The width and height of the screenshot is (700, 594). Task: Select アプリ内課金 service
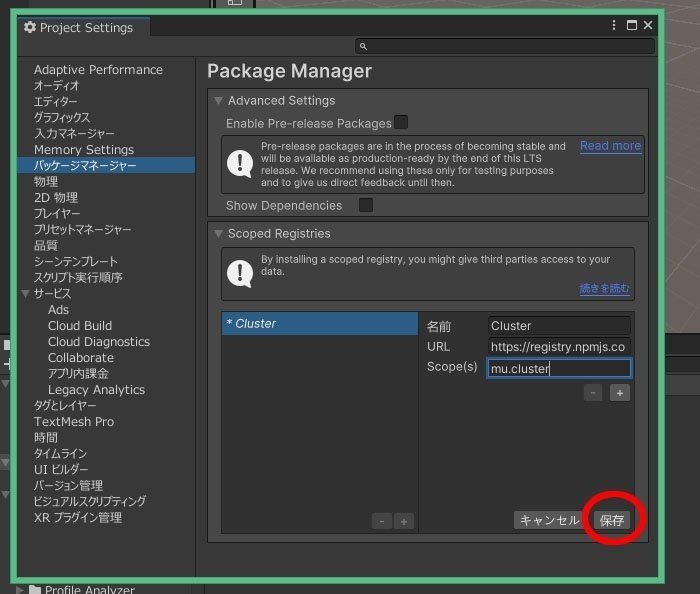click(x=78, y=374)
